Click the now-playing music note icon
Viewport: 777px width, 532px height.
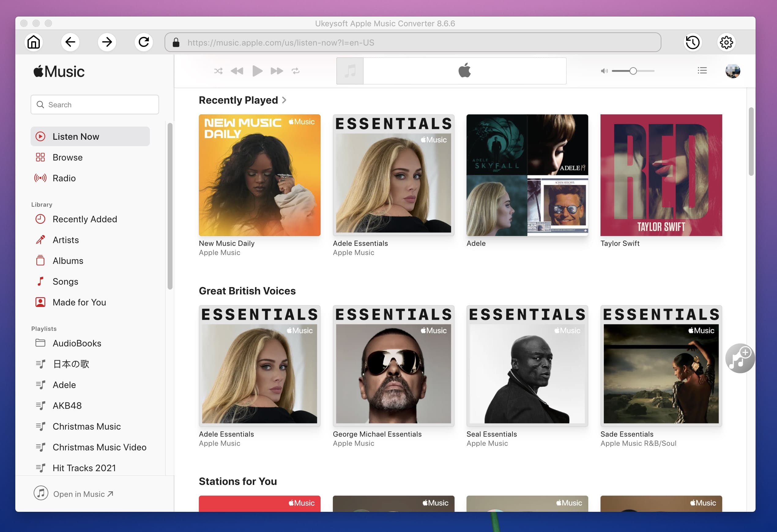[x=350, y=71]
